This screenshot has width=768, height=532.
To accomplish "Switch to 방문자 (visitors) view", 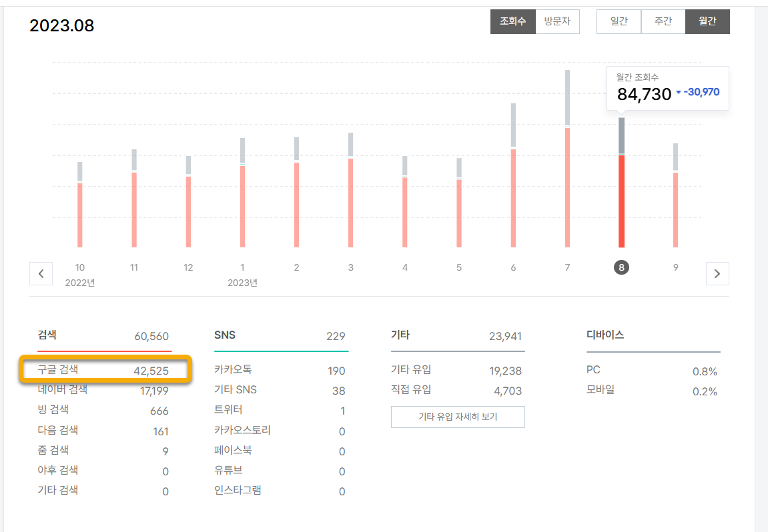I will pyautogui.click(x=558, y=21).
